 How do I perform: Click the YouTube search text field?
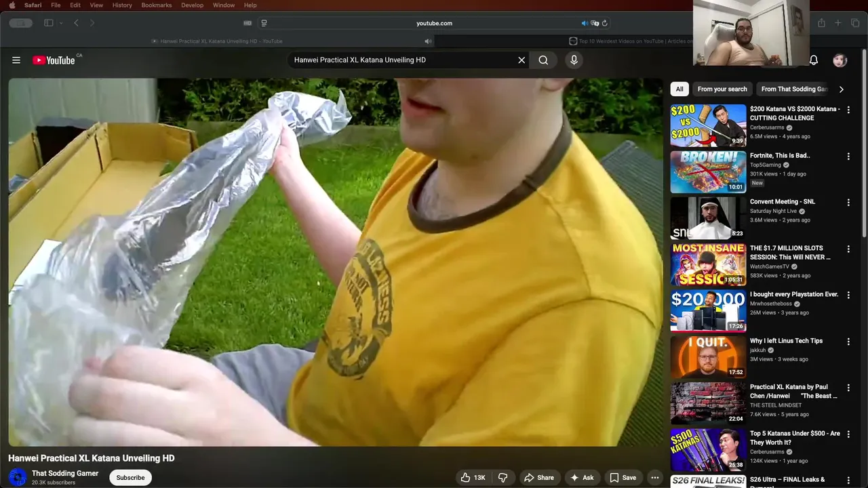click(403, 60)
